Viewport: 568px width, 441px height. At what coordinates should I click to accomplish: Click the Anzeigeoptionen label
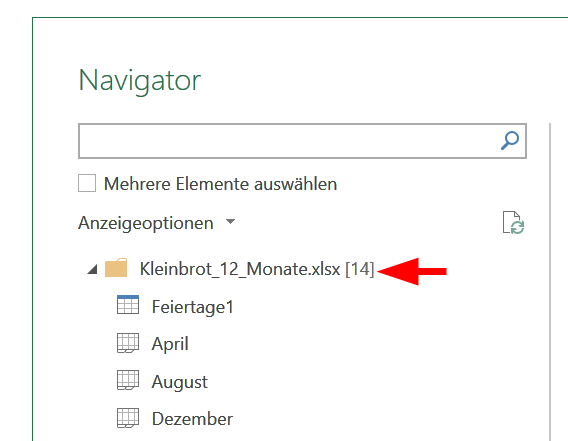(x=146, y=223)
